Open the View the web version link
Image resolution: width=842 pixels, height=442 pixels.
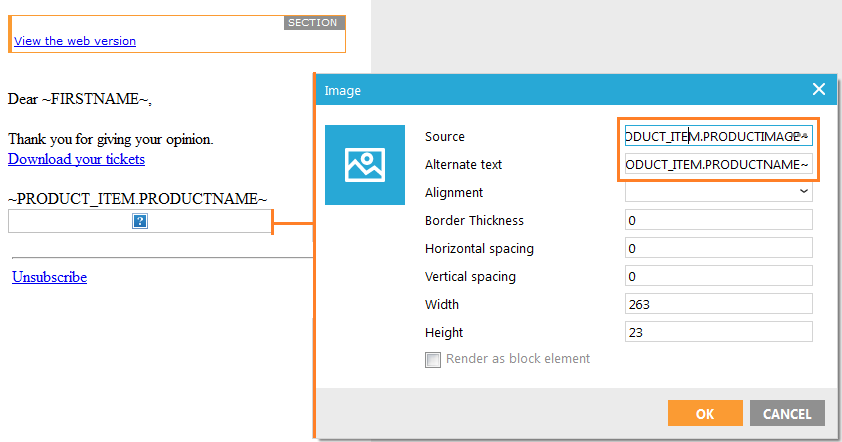pos(75,41)
